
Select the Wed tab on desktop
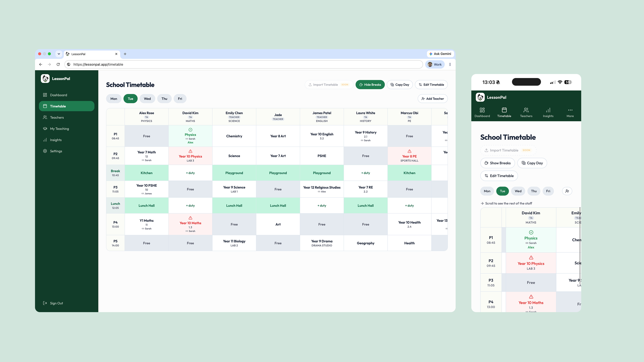point(147,99)
